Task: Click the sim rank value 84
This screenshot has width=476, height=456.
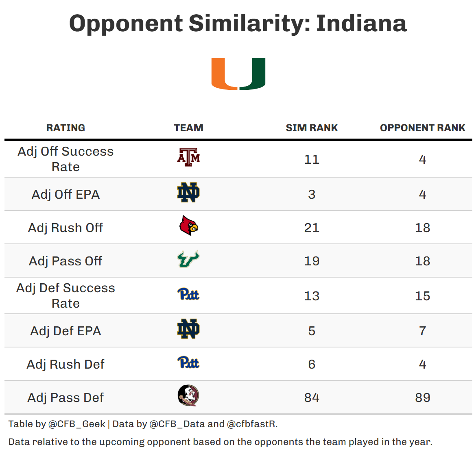Action: click(312, 398)
